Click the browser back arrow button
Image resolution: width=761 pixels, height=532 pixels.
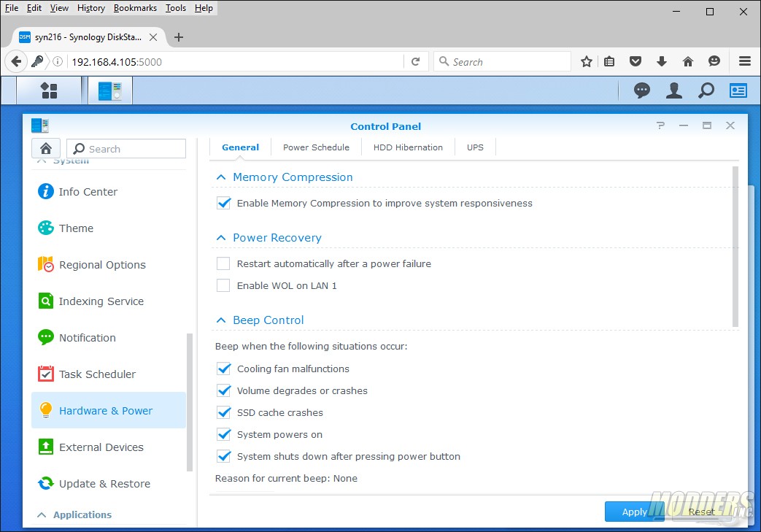click(16, 61)
